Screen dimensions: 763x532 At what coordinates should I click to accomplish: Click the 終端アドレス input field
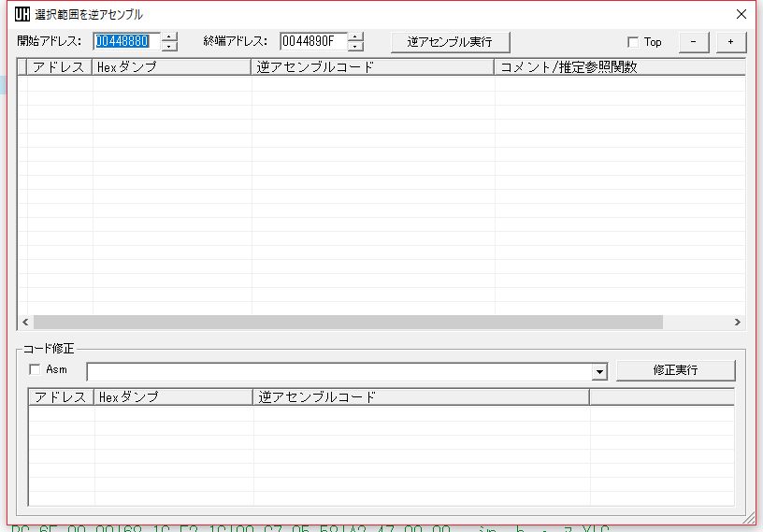313,41
